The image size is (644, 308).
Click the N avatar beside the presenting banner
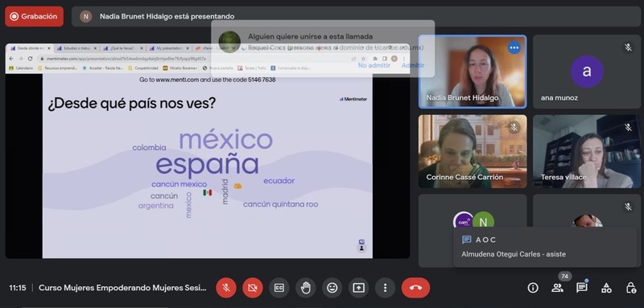(86, 16)
